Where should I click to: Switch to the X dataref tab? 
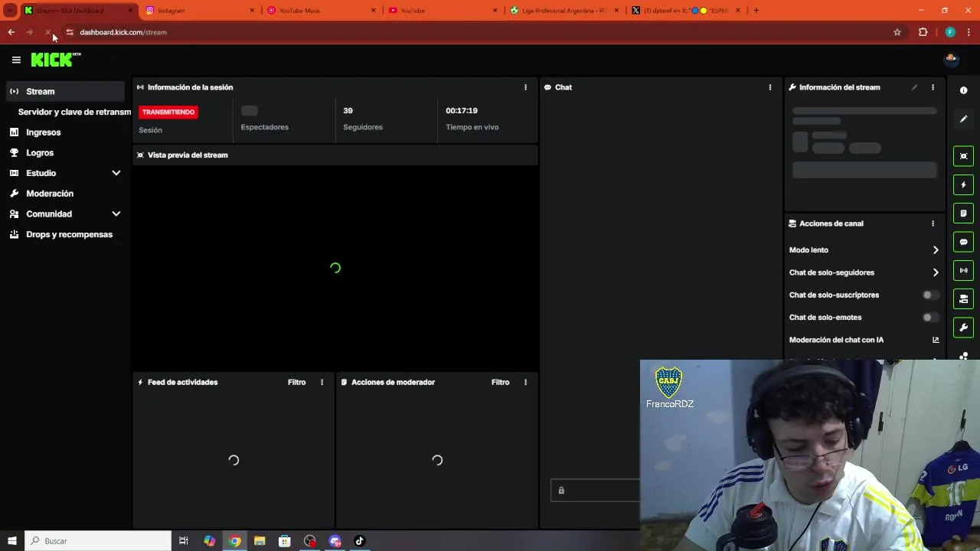pyautogui.click(x=686, y=11)
